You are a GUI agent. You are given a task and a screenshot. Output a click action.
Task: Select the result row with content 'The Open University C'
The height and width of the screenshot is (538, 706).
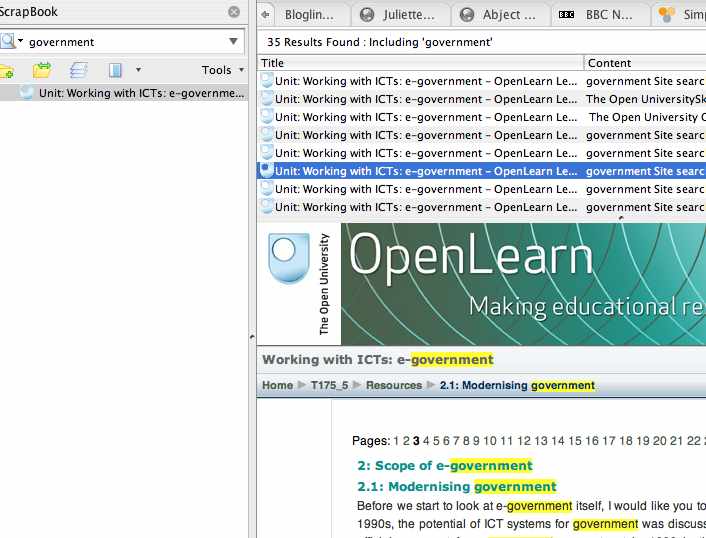click(x=481, y=117)
